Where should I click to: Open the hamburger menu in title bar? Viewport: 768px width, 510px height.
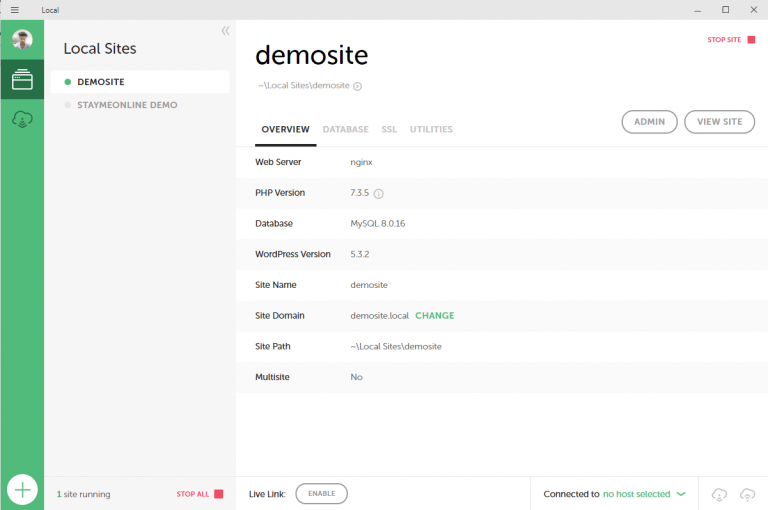[14, 10]
